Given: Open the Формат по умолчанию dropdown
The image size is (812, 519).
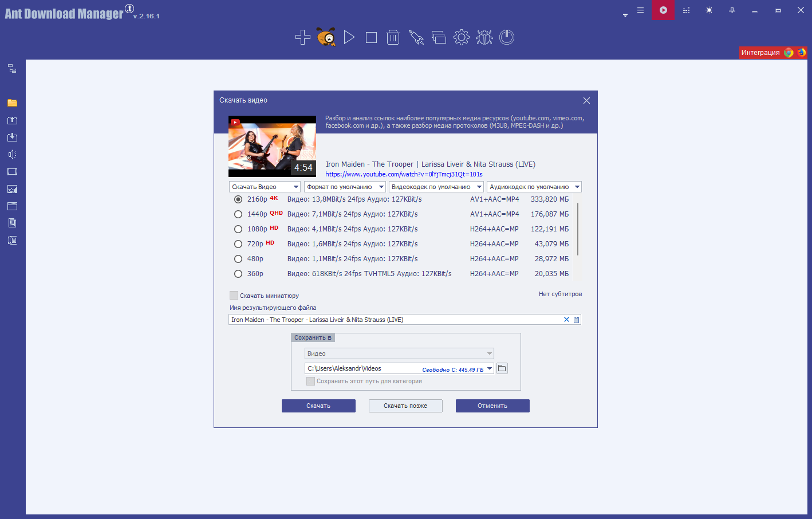Looking at the screenshot, I should tap(345, 187).
